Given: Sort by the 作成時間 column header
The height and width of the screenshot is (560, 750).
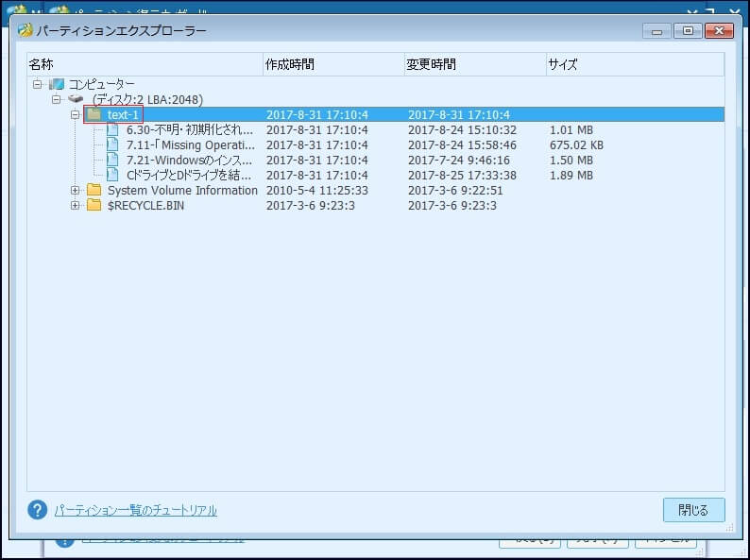Looking at the screenshot, I should 333,64.
